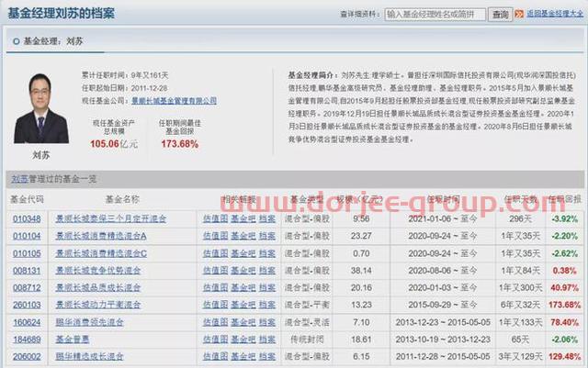Image resolution: width=588 pixels, height=368 pixels.
Task: Open 基金吧 for fund 008131
Action: click(x=243, y=271)
